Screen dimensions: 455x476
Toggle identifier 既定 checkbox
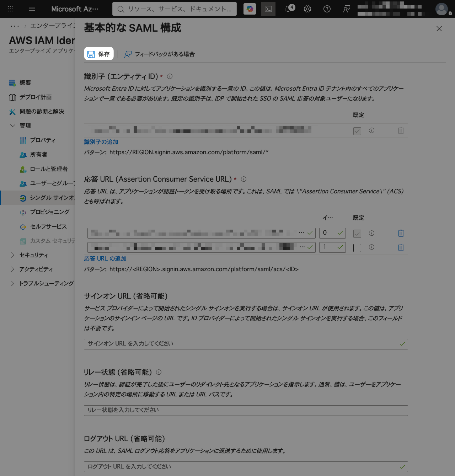pyautogui.click(x=357, y=131)
